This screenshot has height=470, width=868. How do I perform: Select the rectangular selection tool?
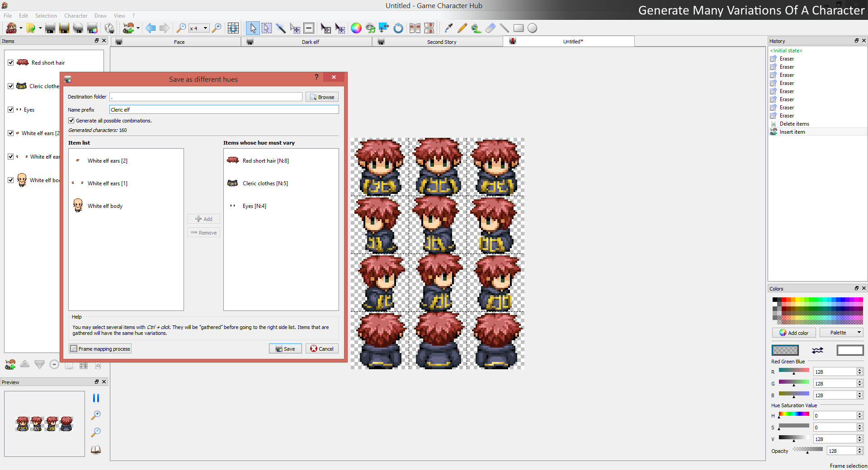[267, 28]
